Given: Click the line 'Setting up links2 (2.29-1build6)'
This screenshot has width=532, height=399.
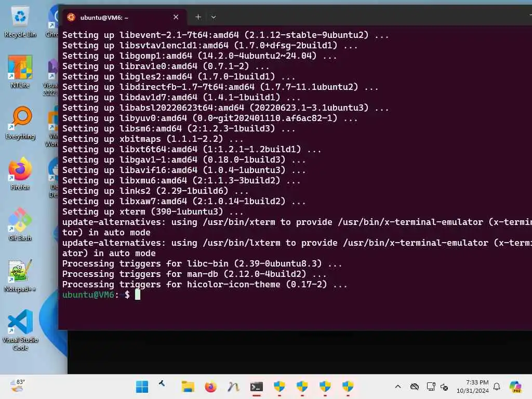Looking at the screenshot, I should (155, 191).
